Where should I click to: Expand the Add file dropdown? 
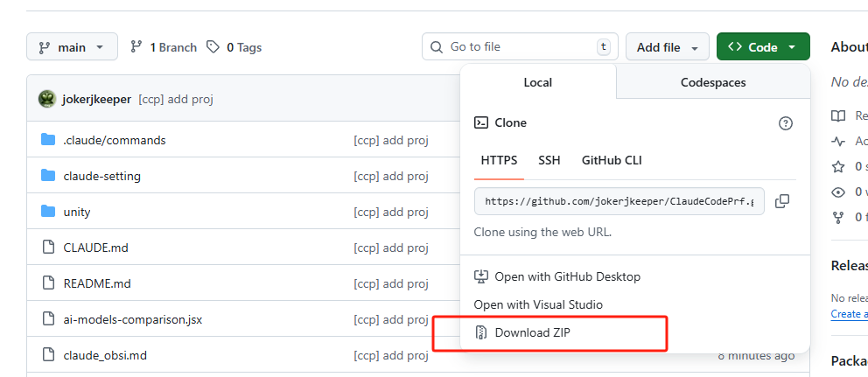(x=667, y=47)
